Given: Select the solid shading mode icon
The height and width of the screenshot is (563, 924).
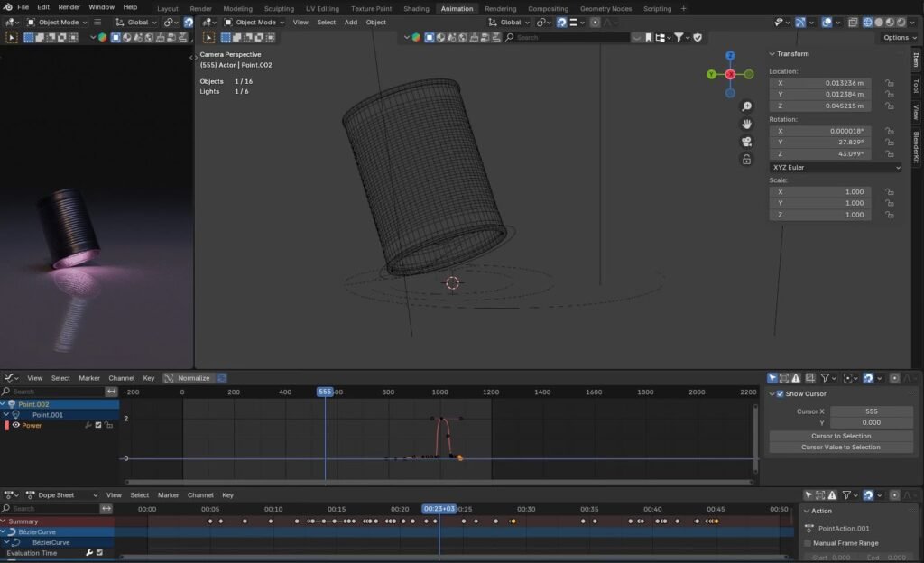Looking at the screenshot, I should [879, 23].
